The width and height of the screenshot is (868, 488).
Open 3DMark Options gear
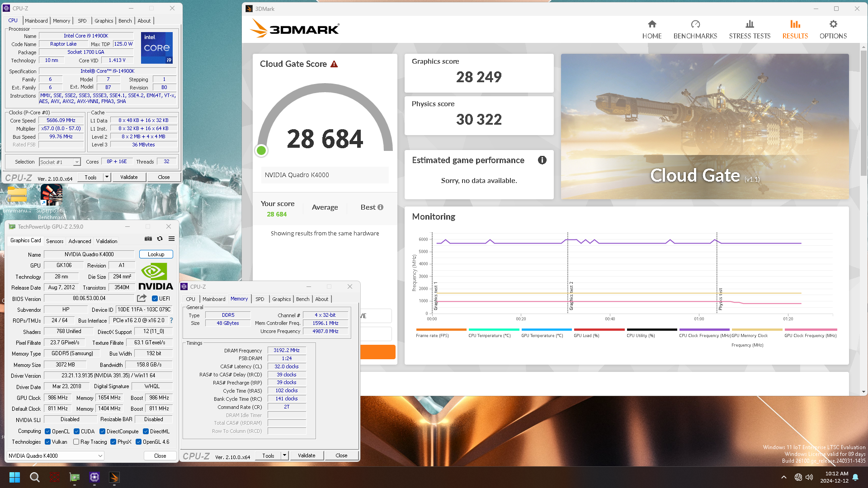833,30
